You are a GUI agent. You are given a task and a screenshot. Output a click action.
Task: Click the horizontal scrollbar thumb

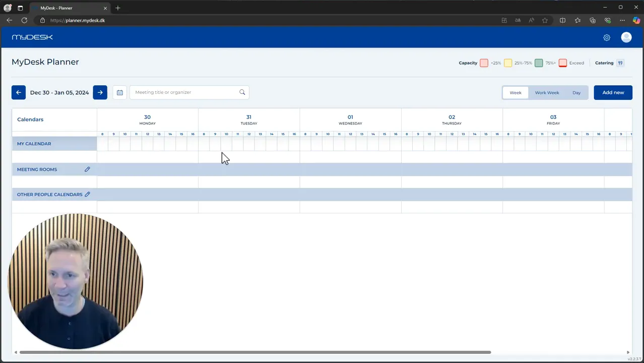[x=255, y=352]
